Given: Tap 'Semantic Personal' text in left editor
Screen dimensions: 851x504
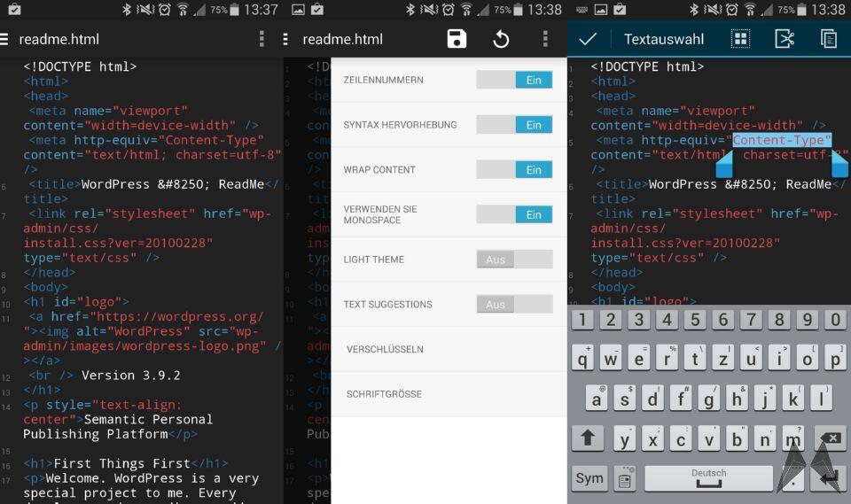Looking at the screenshot, I should 148,419.
